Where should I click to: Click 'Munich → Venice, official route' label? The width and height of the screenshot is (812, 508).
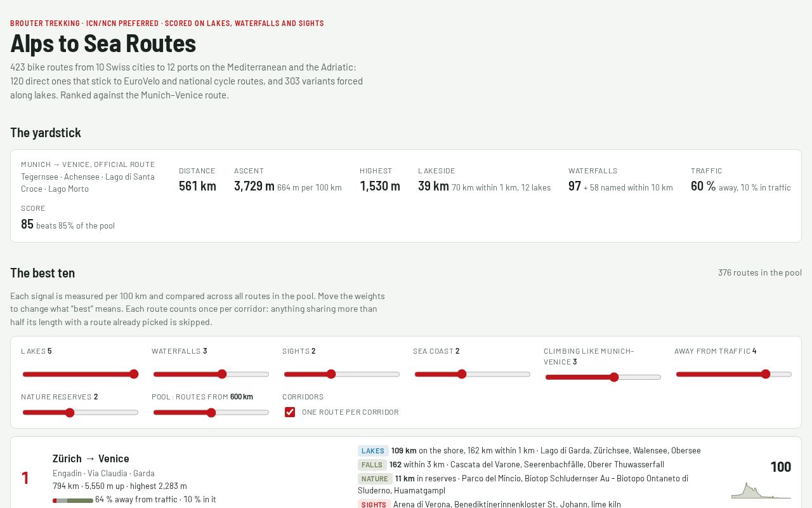(88, 164)
